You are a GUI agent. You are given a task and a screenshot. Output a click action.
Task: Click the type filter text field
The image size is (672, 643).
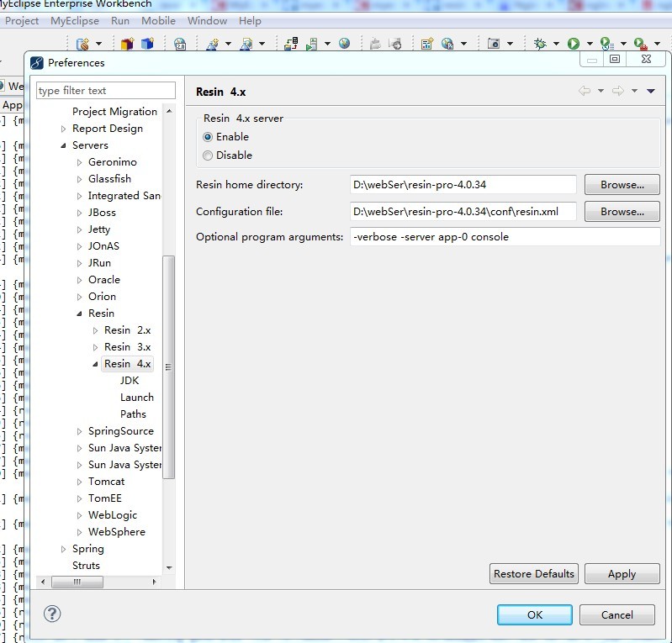(106, 91)
